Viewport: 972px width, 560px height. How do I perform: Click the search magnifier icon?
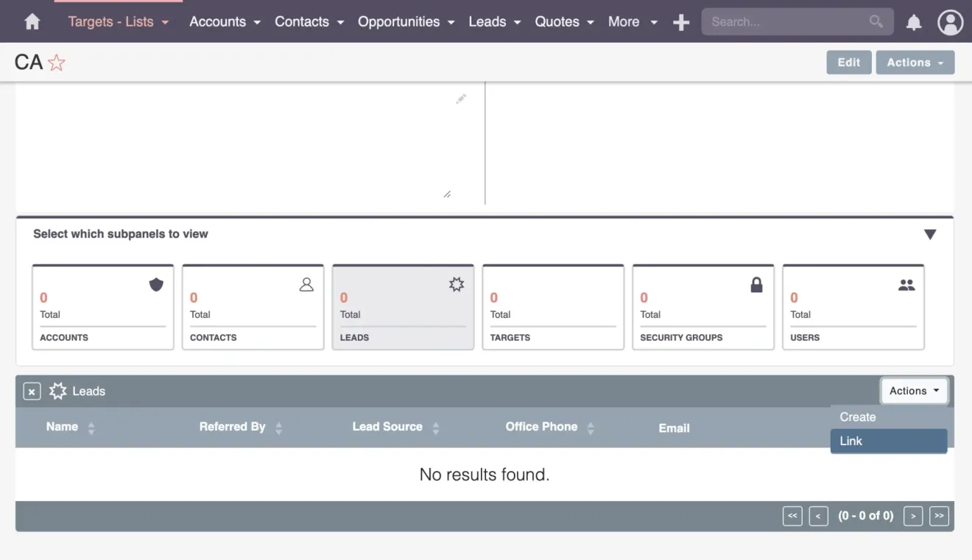(x=876, y=21)
